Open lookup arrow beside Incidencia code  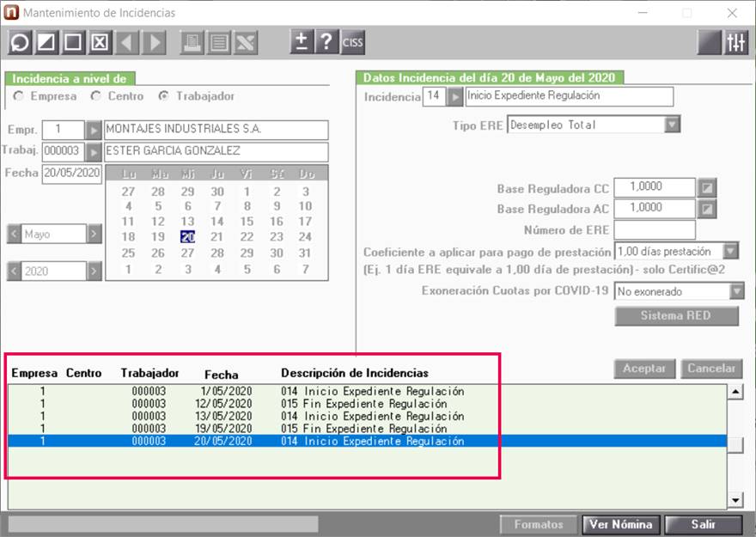454,97
